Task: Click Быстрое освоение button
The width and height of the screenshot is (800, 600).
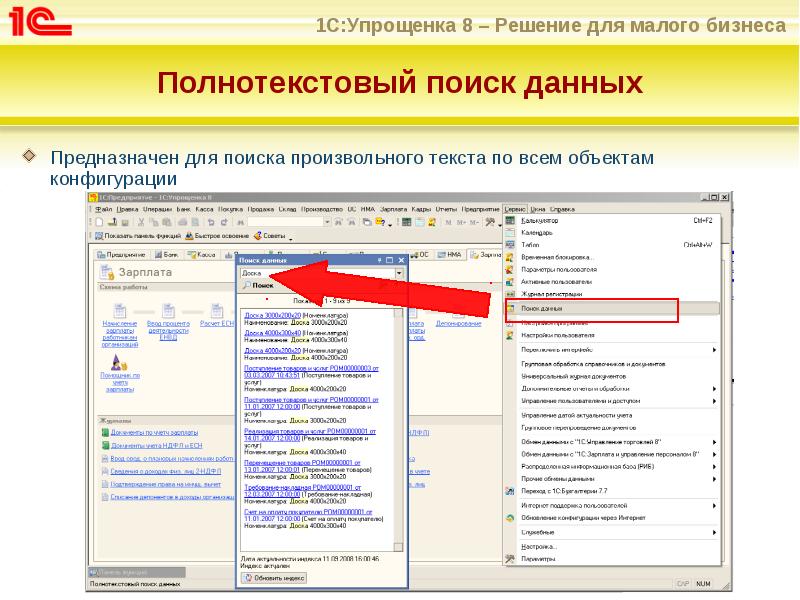Action: pos(217,236)
